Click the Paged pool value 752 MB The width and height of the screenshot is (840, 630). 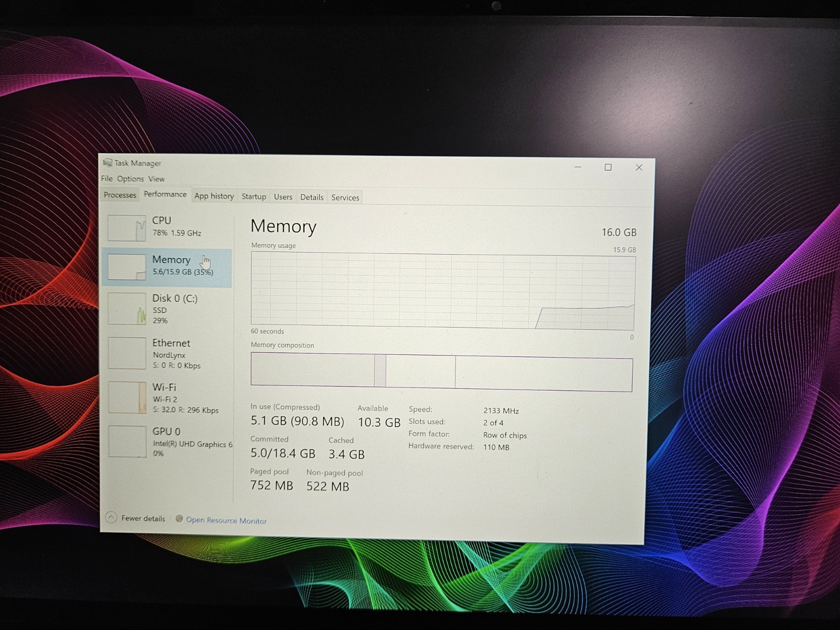(271, 485)
